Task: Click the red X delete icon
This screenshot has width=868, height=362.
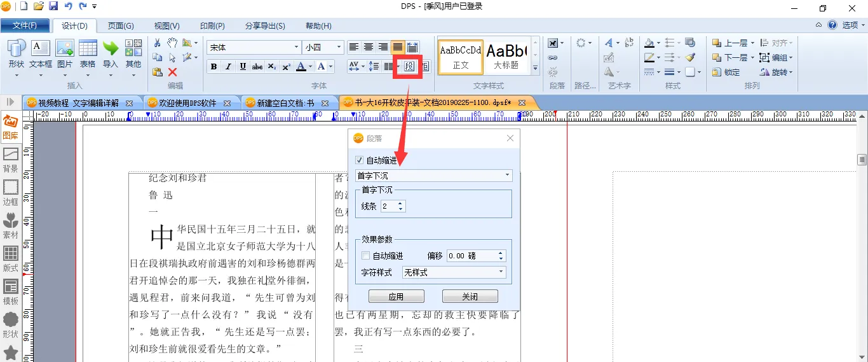Action: (x=172, y=72)
